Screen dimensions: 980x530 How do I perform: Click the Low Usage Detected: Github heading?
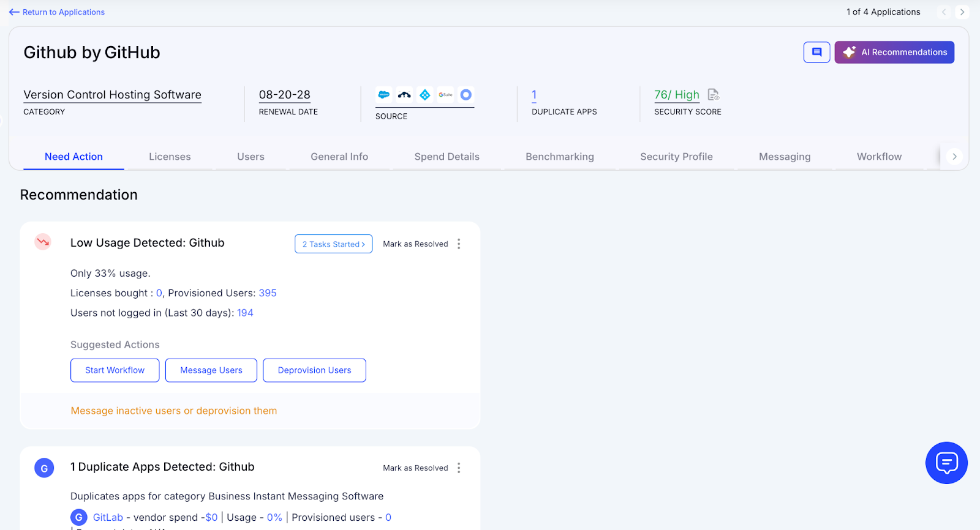(148, 243)
